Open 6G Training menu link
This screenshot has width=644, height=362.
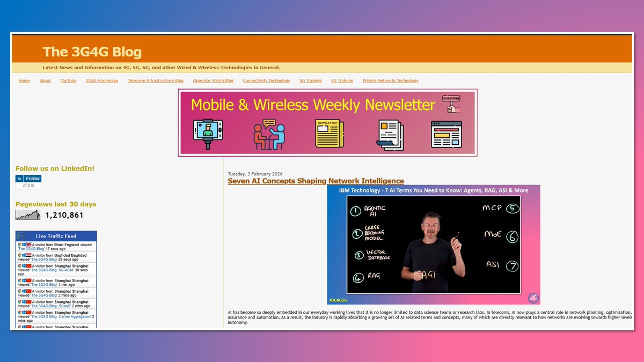click(342, 80)
